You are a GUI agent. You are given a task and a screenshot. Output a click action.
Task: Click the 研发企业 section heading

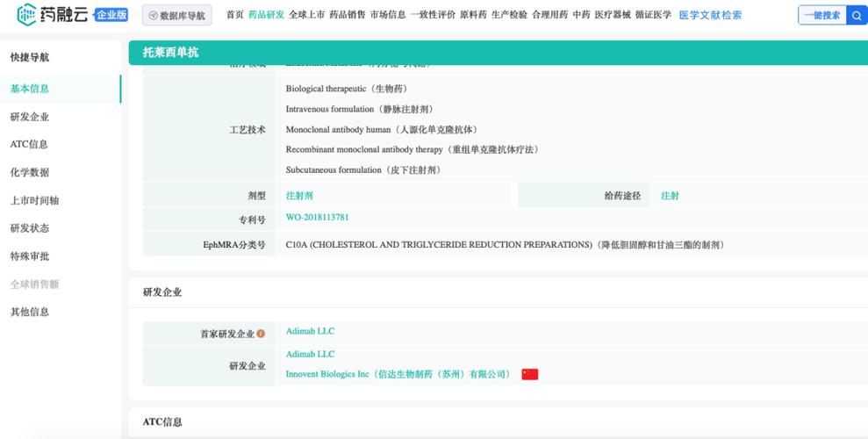[x=162, y=292]
